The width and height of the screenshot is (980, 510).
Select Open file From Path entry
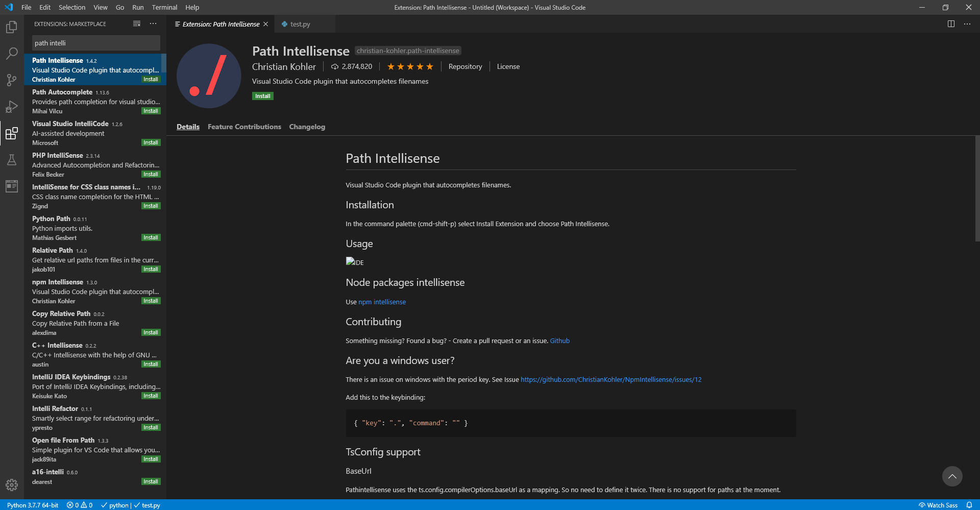coord(95,449)
